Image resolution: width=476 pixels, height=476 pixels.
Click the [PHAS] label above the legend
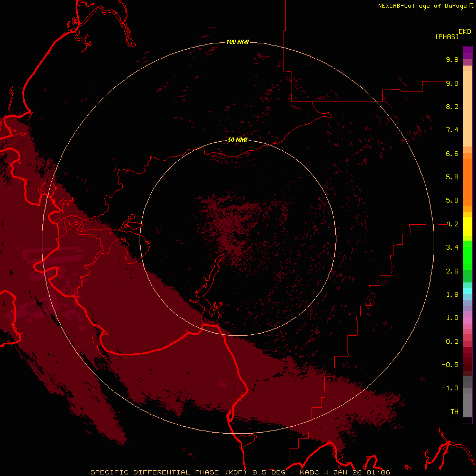[x=447, y=36]
